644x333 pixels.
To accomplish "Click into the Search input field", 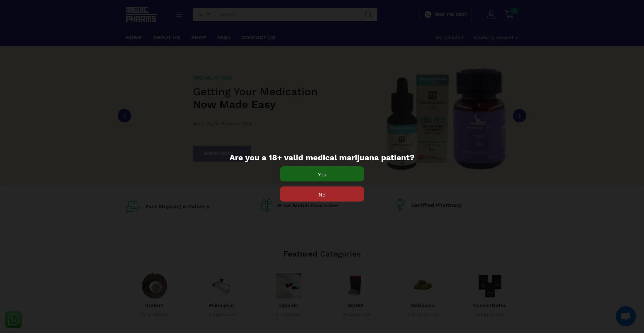I will [x=288, y=14].
